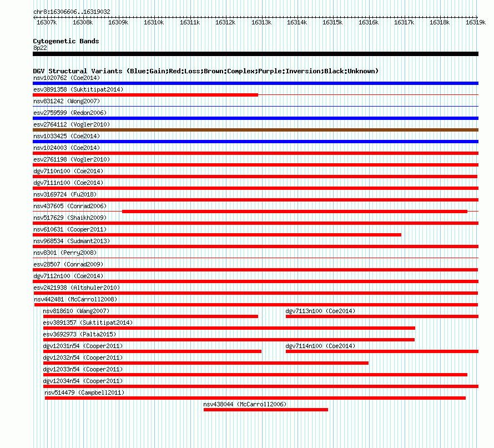Viewport: 494px width, 448px height.
Task: Open the nsv1033425 (Coe2014) label
Action: (x=67, y=136)
